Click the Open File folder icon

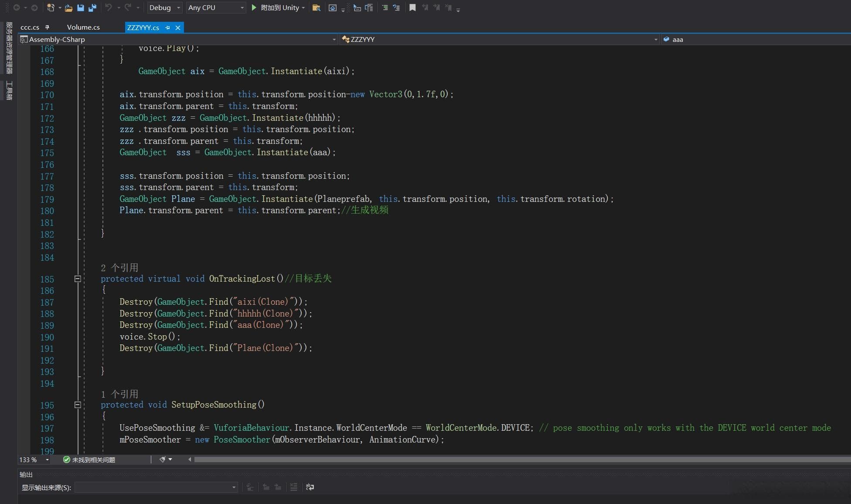[x=68, y=8]
